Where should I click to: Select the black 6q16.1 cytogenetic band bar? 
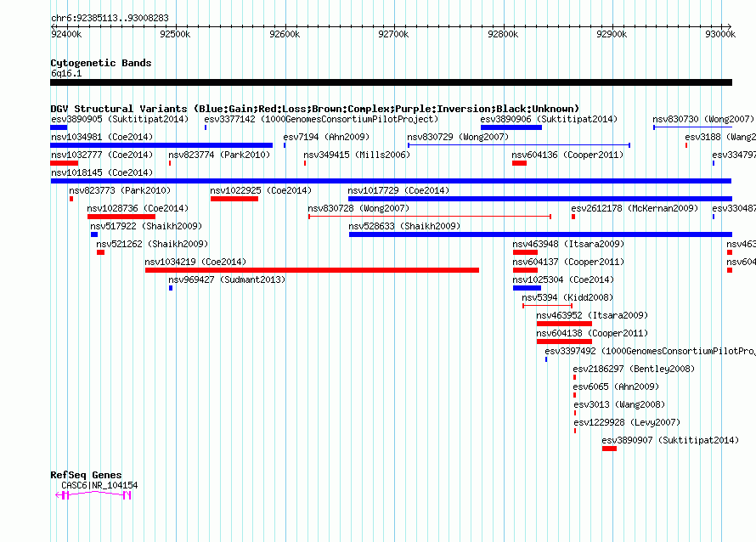click(391, 82)
